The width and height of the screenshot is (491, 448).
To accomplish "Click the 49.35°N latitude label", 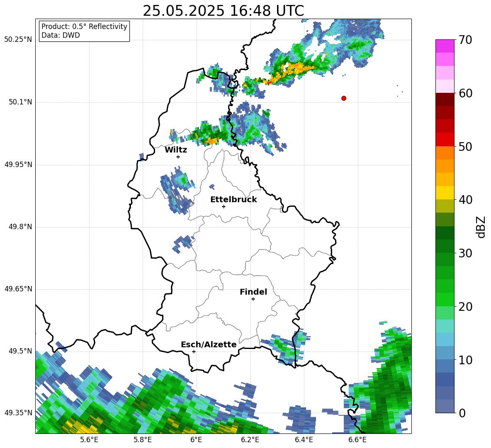I will click(18, 413).
